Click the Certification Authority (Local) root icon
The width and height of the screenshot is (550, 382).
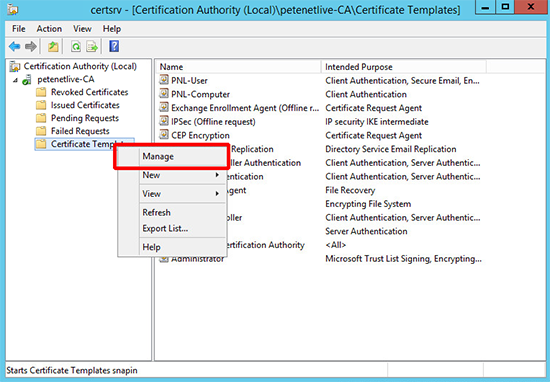coord(14,66)
